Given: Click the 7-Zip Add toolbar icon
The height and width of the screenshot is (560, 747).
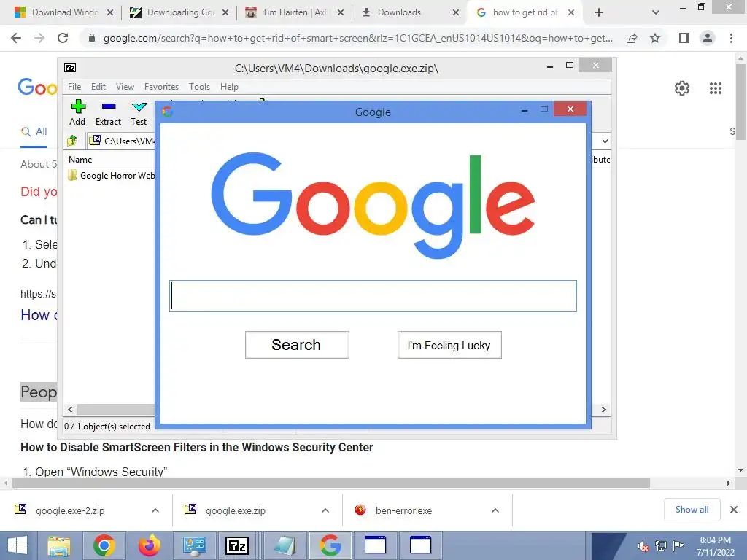Looking at the screenshot, I should (x=77, y=112).
